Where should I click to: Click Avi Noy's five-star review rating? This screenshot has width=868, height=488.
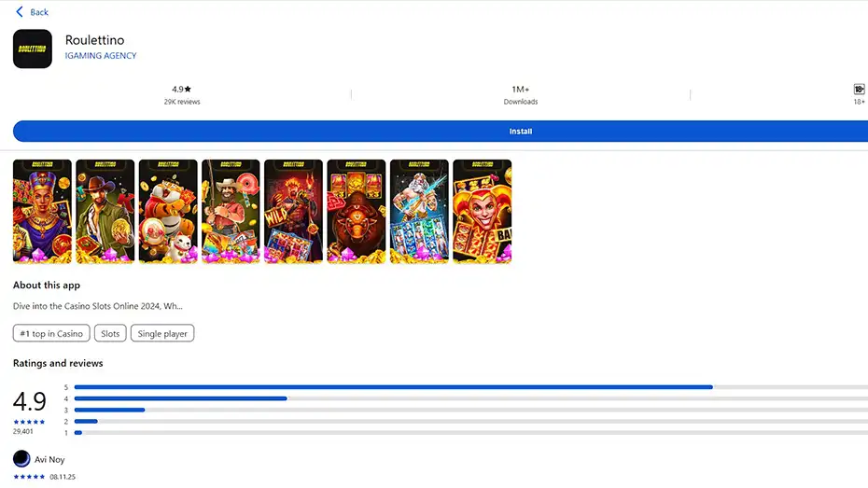pyautogui.click(x=29, y=477)
